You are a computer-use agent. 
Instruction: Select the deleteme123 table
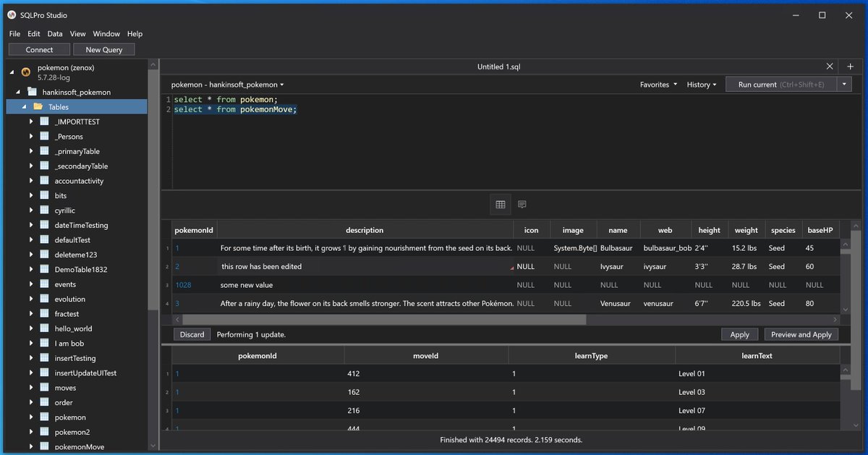[x=76, y=255]
